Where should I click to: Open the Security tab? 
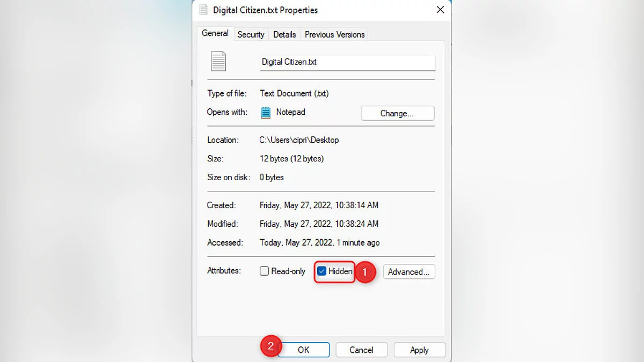click(251, 34)
